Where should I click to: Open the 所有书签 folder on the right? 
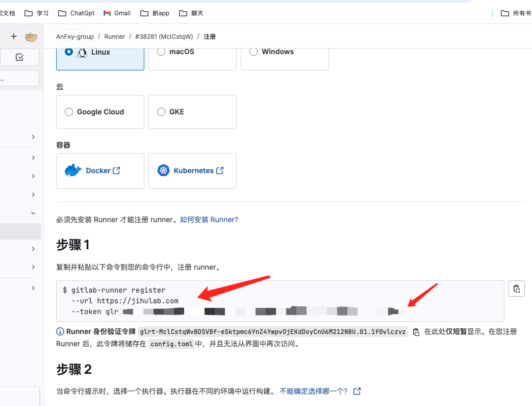516,13
